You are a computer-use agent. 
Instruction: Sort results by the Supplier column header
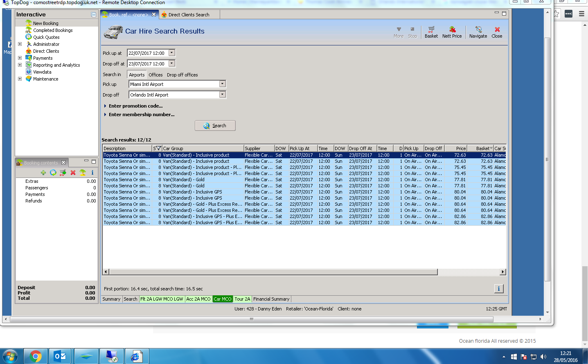(x=259, y=148)
